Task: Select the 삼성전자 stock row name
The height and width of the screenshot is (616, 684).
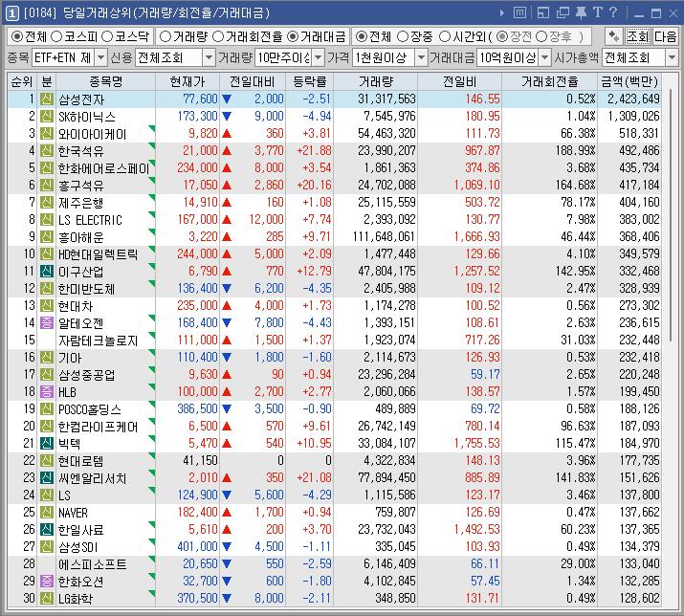Action: click(81, 99)
